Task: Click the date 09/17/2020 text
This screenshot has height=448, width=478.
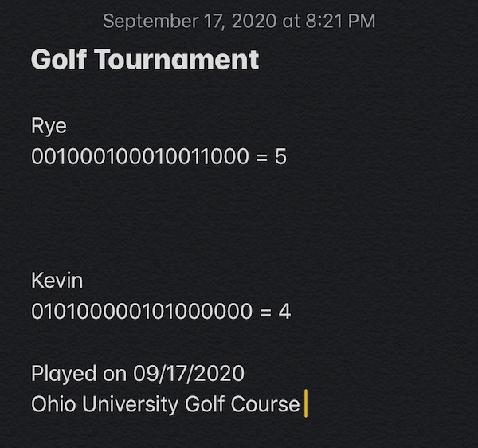Action: click(189, 374)
